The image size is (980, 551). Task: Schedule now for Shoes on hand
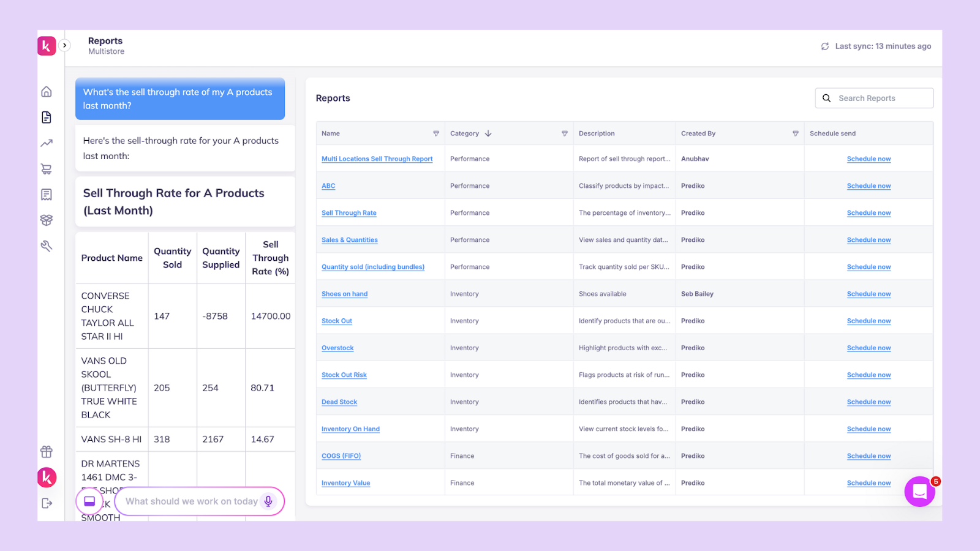point(869,294)
